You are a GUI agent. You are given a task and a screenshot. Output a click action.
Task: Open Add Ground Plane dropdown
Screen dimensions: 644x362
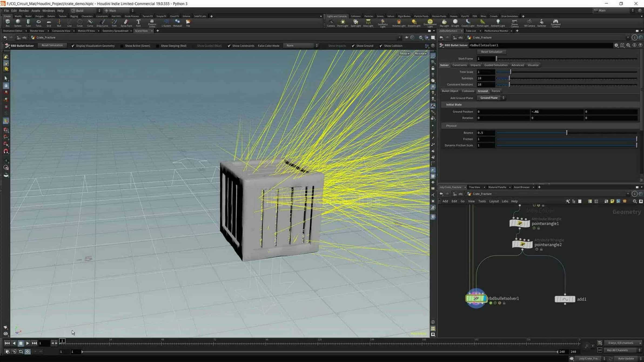[491, 98]
